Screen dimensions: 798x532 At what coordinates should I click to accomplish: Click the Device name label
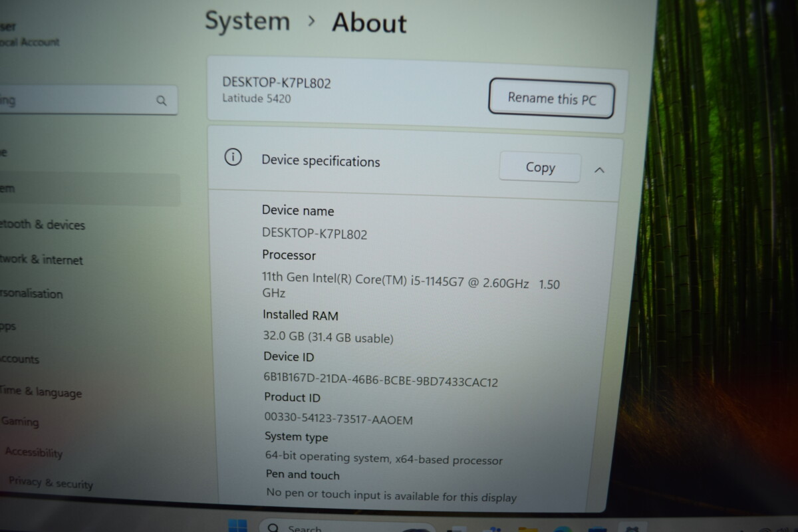tap(298, 211)
